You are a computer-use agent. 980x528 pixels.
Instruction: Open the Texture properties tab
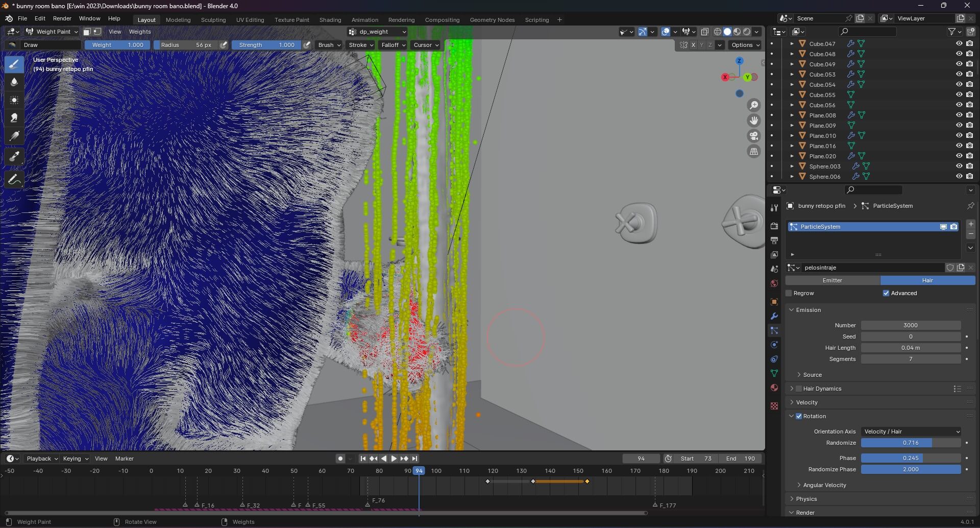point(774,406)
